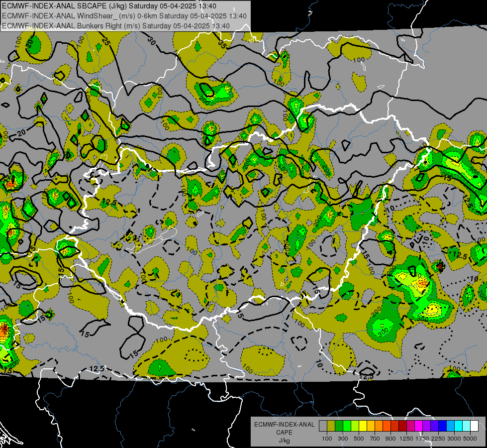
Task: Click the pure yellow legend swatch
Action: tap(363, 426)
